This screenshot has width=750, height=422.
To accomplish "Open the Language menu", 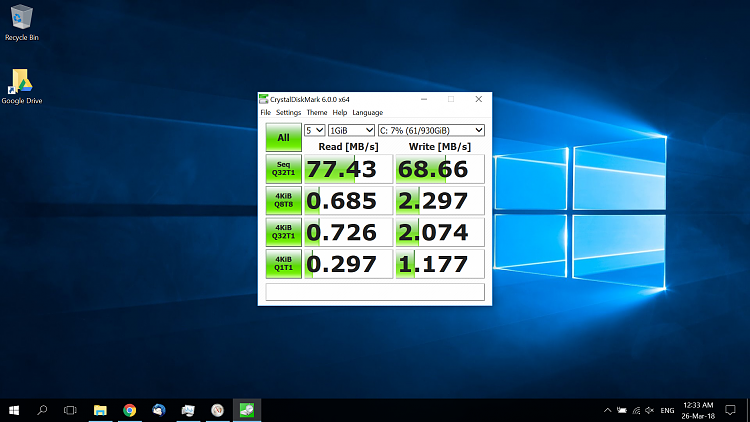I will click(x=367, y=112).
